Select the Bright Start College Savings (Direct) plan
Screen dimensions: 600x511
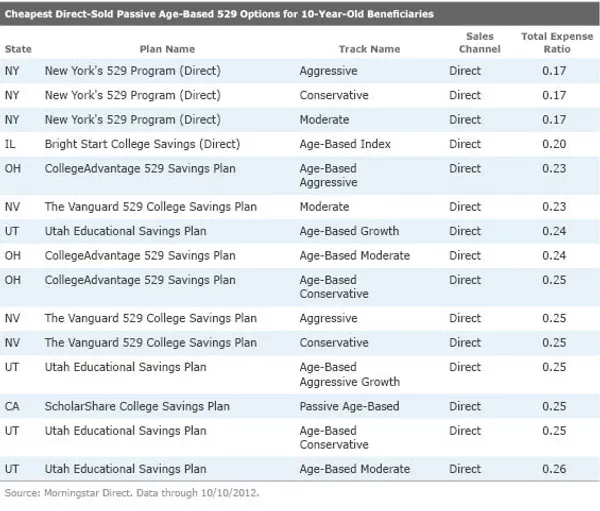[x=142, y=144]
